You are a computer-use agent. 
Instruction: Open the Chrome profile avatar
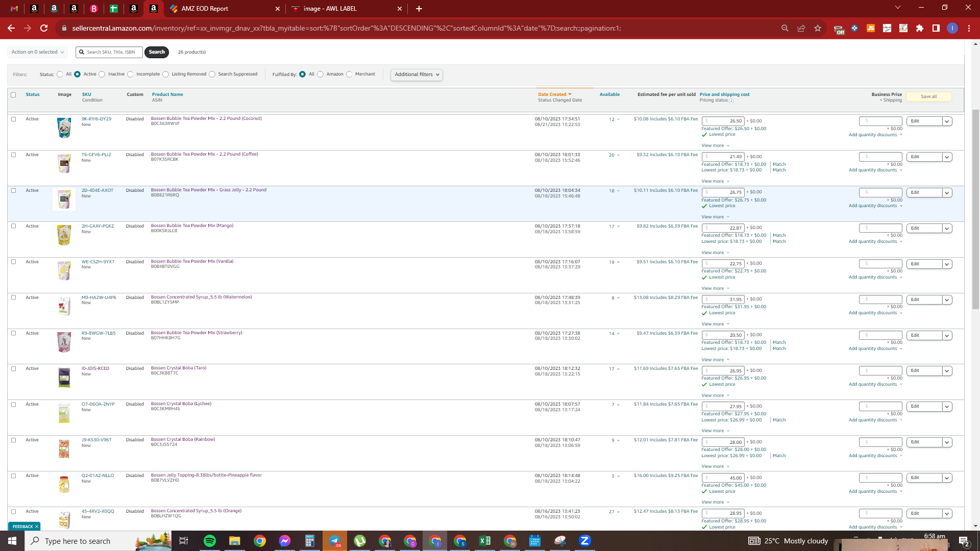click(x=952, y=28)
